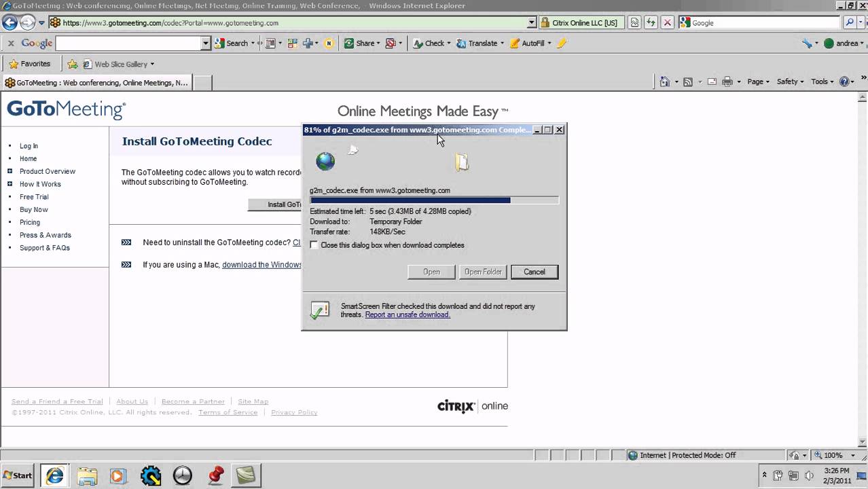Click the Stop loading X icon
Image resolution: width=868 pixels, height=489 pixels.
tap(667, 22)
